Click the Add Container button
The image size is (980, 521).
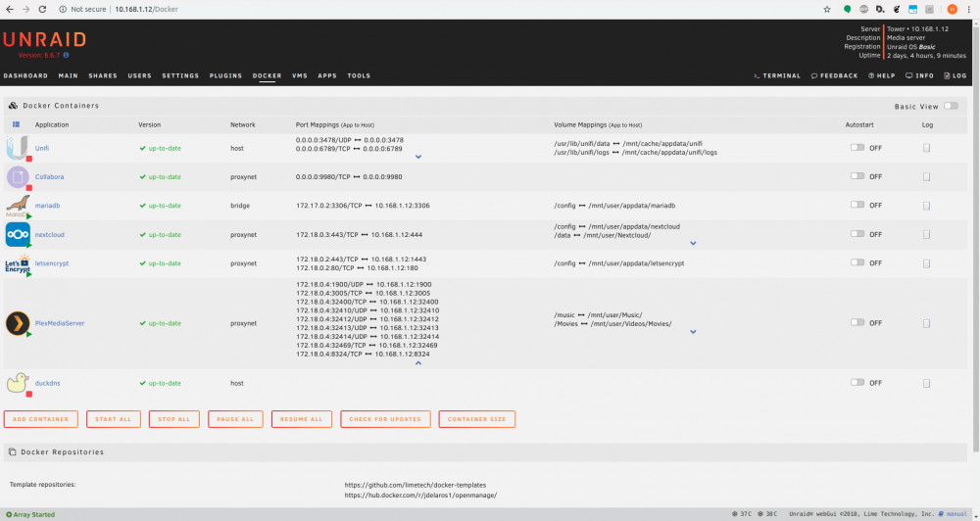click(x=40, y=419)
